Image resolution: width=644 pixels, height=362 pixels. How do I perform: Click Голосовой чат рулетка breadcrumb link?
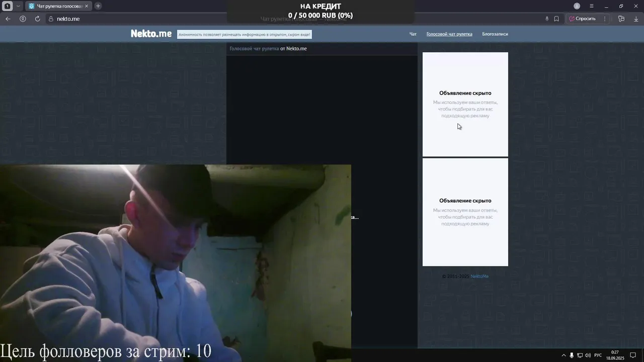[x=254, y=49]
